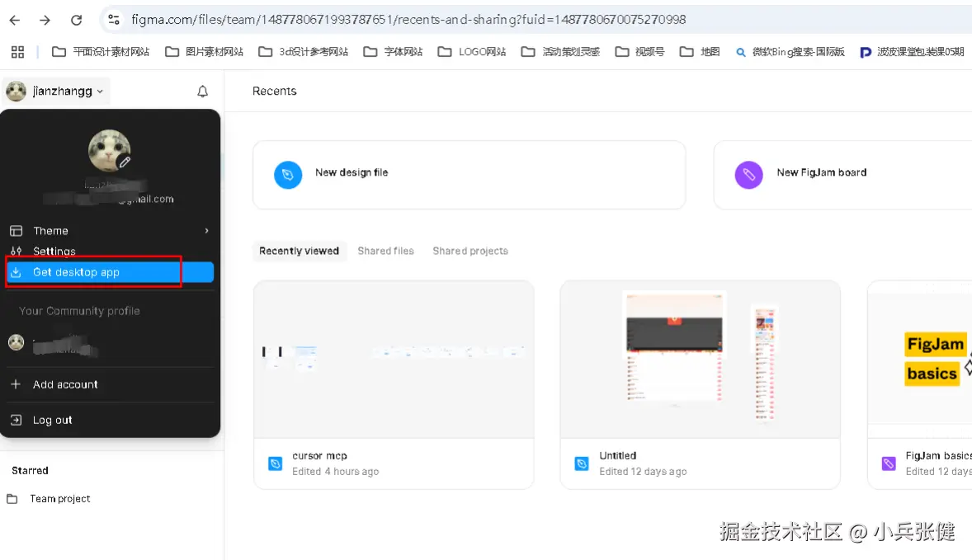972x560 pixels.
Task: Click the browser forward arrow
Action: pyautogui.click(x=45, y=20)
